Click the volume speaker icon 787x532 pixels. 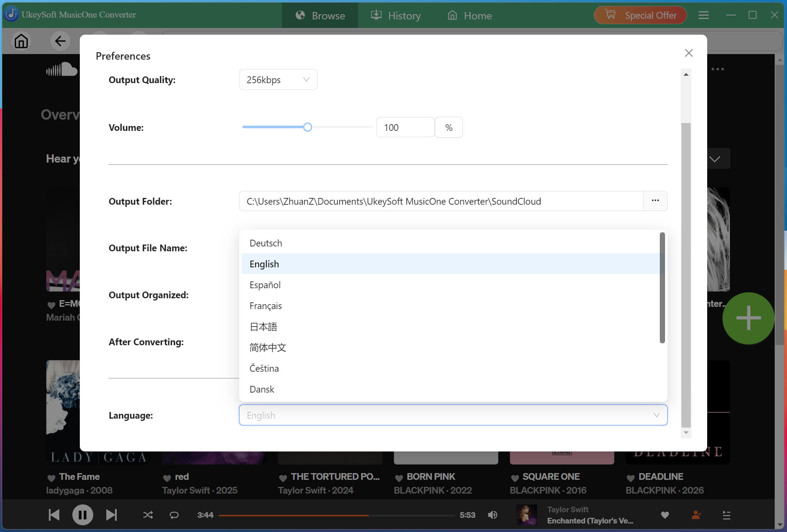[x=492, y=515]
